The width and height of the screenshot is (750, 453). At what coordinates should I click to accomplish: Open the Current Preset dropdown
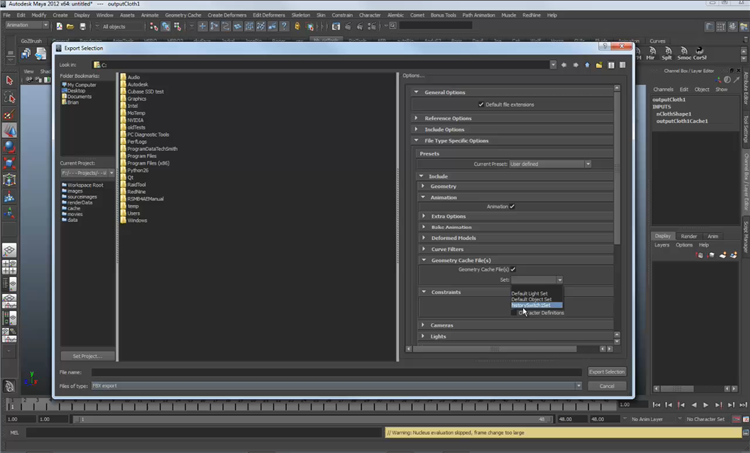(x=550, y=164)
